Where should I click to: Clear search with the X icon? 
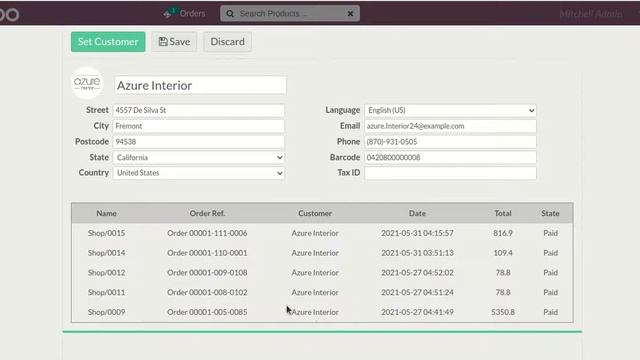(350, 13)
